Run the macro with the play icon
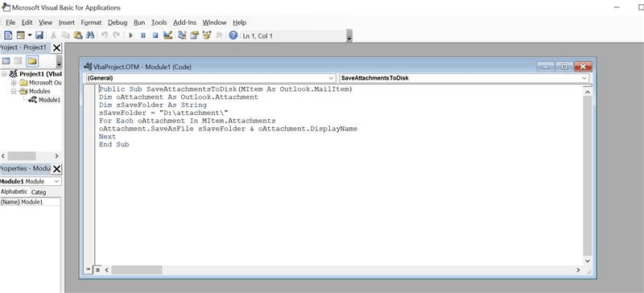Viewport: 644px width, 293px height. [x=131, y=35]
